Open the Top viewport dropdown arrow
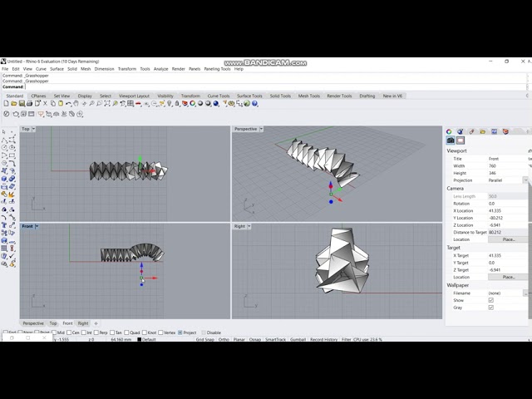Screen dimensions: 532x399 click(33, 129)
